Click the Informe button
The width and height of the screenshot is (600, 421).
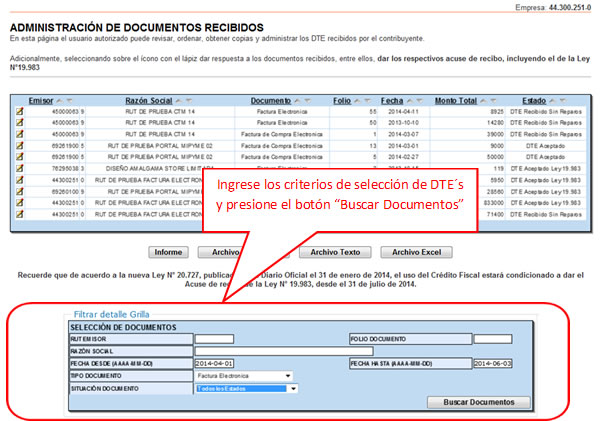(x=168, y=252)
